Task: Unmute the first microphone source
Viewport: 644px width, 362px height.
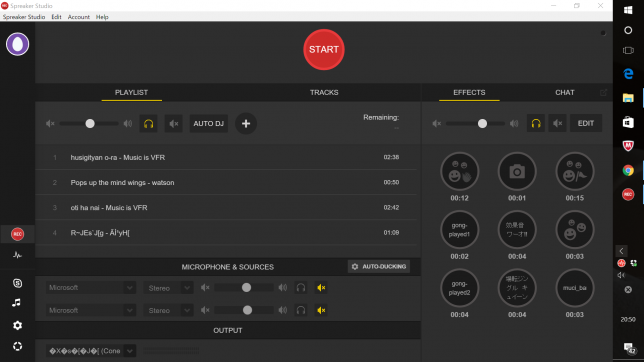Action: click(x=321, y=288)
